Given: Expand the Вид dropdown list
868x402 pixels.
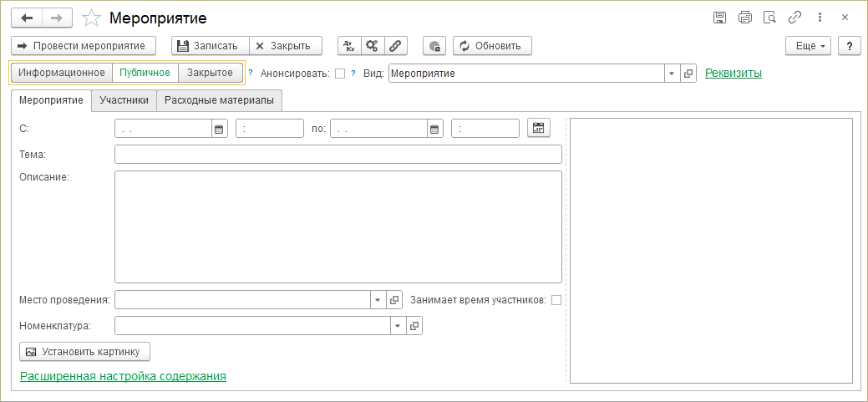Looking at the screenshot, I should [672, 74].
